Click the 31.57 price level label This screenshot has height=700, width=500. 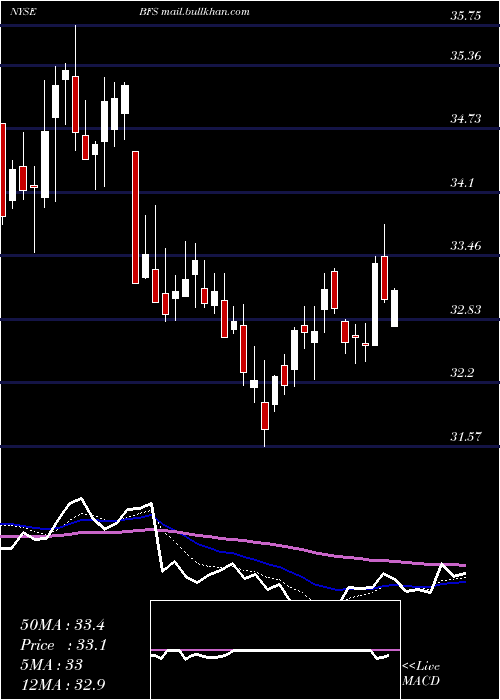466,436
